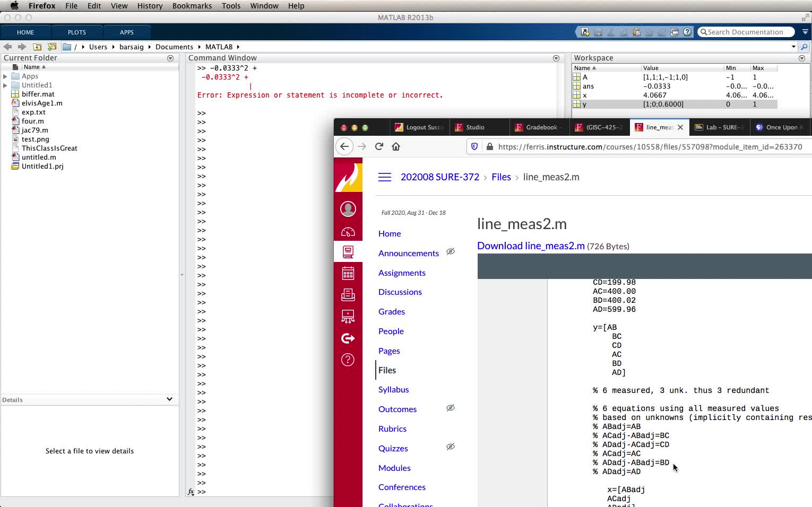Click the search magnifier at address bar end
The image size is (812, 507).
coord(804,47)
